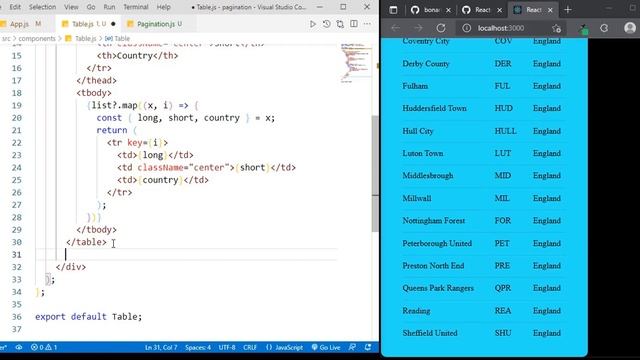Open the browser extension icon beside favorites

pyautogui.click(x=584, y=29)
